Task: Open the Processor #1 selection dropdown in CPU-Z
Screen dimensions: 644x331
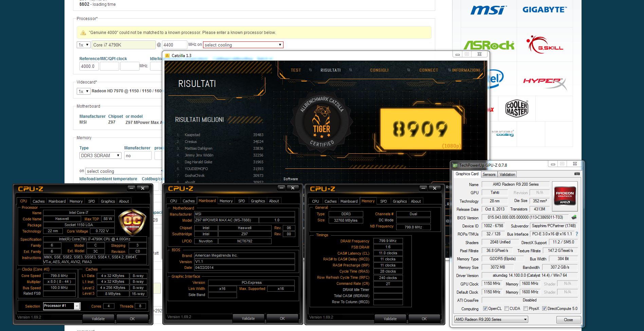Action: coord(61,306)
